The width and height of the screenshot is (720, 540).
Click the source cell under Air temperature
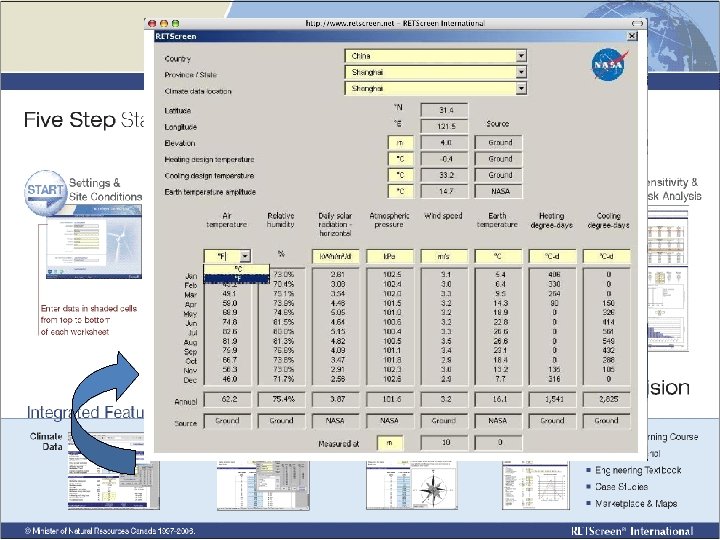228,421
